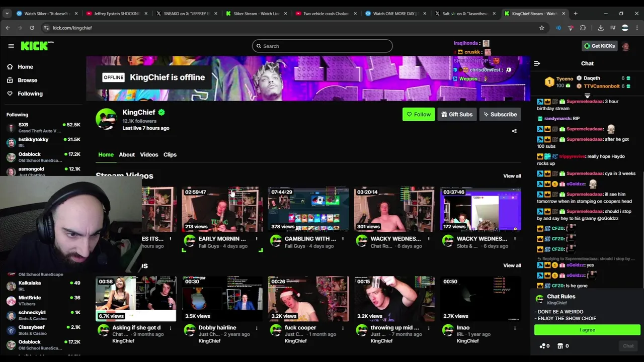Open options for 'Dobby hairline' clip
The width and height of the screenshot is (644, 362).
point(257,328)
